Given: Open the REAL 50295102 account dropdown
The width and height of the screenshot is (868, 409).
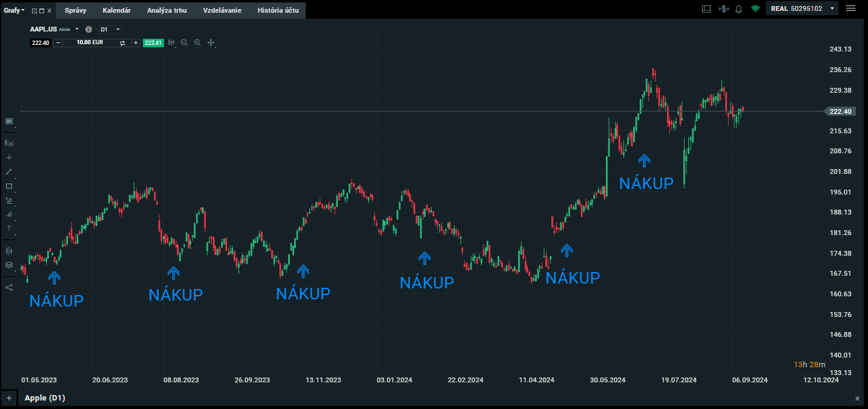Looking at the screenshot, I should pyautogui.click(x=803, y=8).
